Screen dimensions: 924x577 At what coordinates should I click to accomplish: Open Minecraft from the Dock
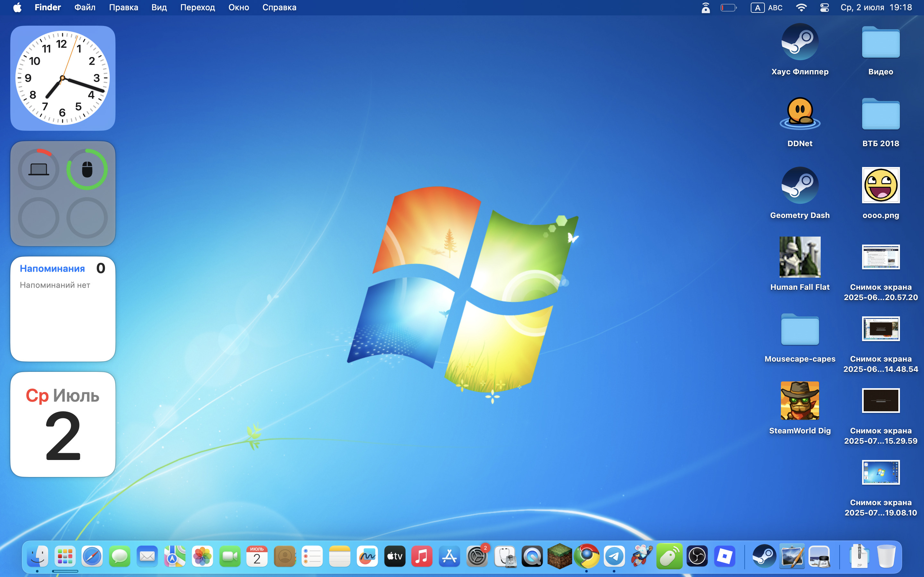[559, 557]
